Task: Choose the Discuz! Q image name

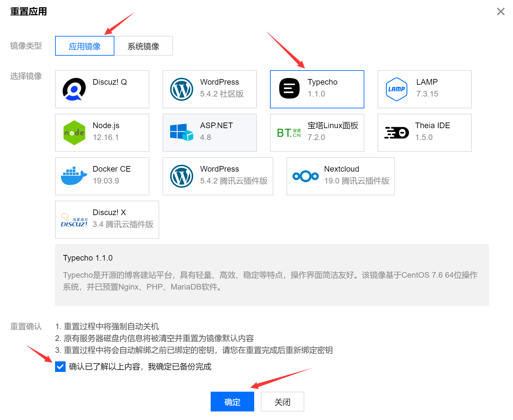Action: coord(110,82)
